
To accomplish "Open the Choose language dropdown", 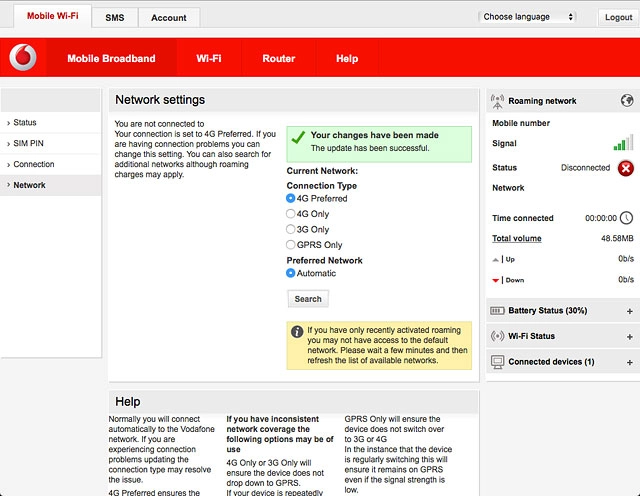I will click(x=528, y=17).
